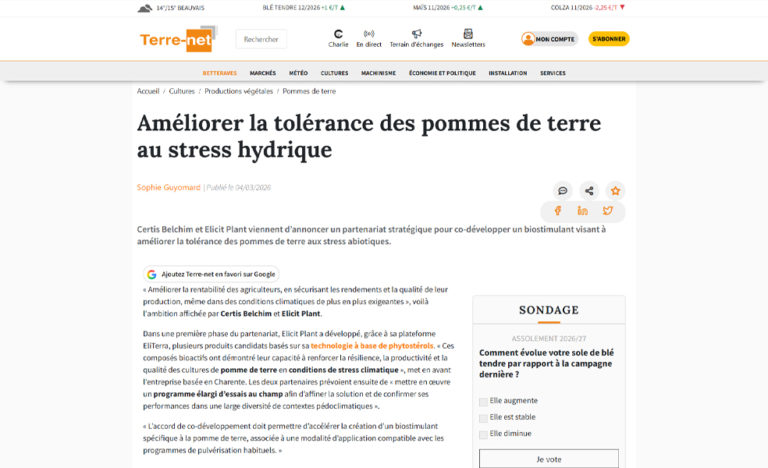Click the Blé tendre 12/2026 quote
The width and height of the screenshot is (768, 468).
(x=304, y=8)
